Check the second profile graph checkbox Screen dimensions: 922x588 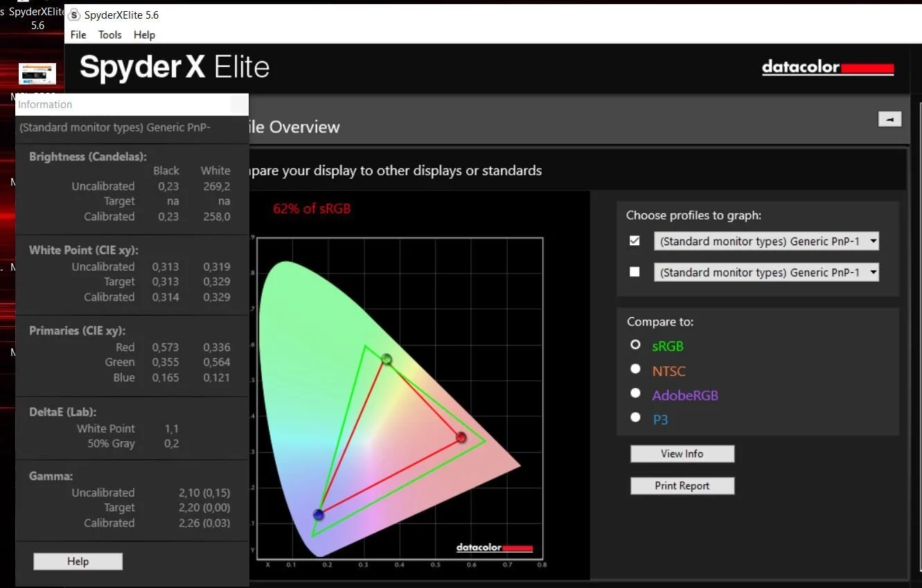(635, 272)
